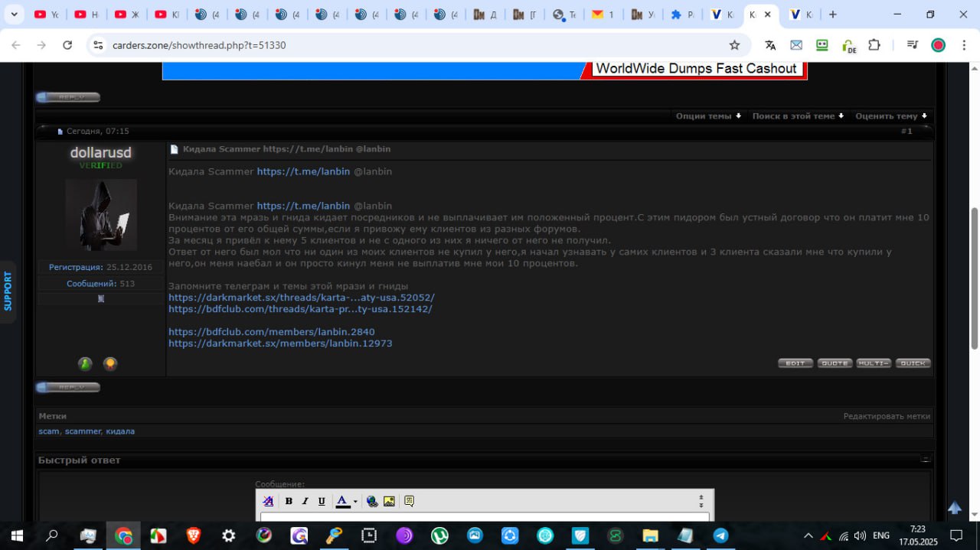The image size is (980, 550).
Task: Open the 'Поиск в этой теме' dropdown
Action: (x=798, y=116)
